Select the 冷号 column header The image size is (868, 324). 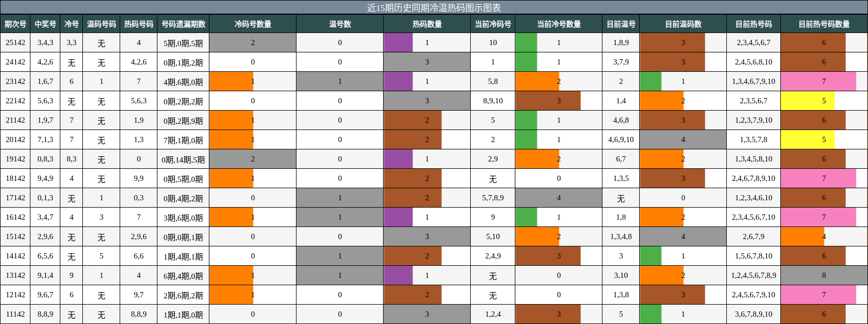71,24
